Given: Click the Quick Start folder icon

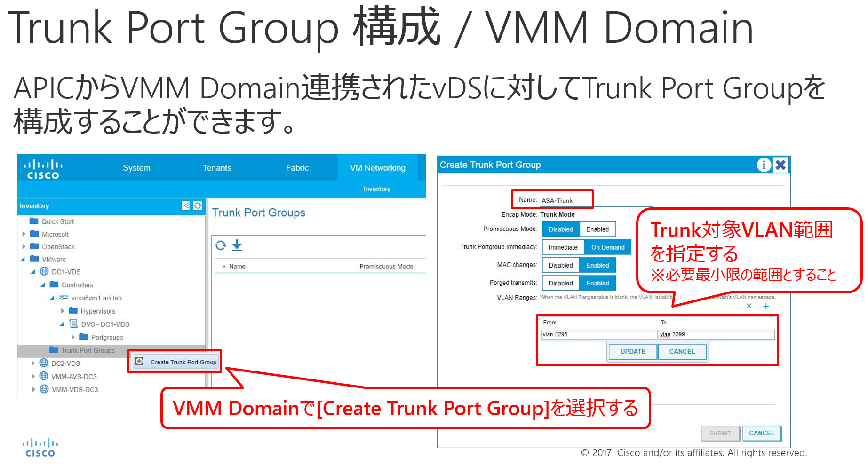Looking at the screenshot, I should pos(34,221).
